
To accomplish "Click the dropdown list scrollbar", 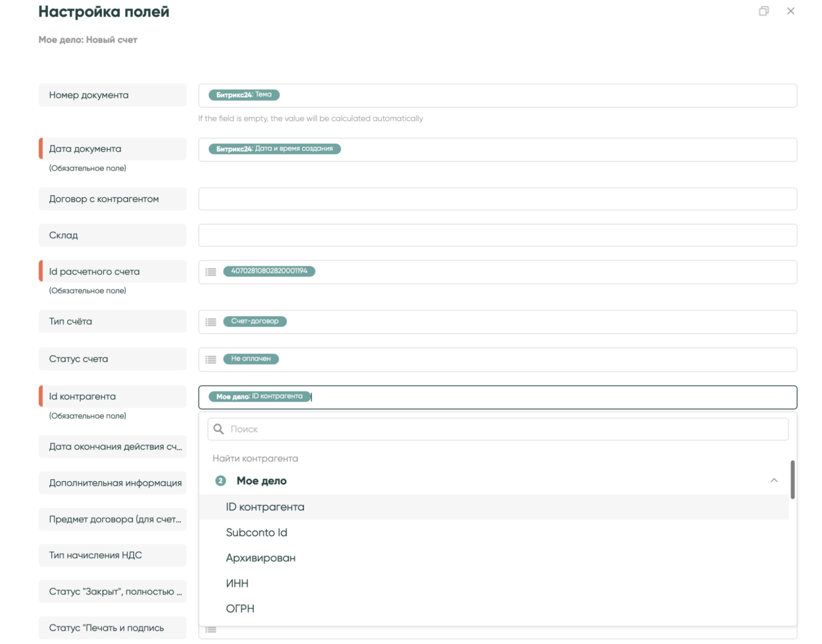I will pos(792,479).
